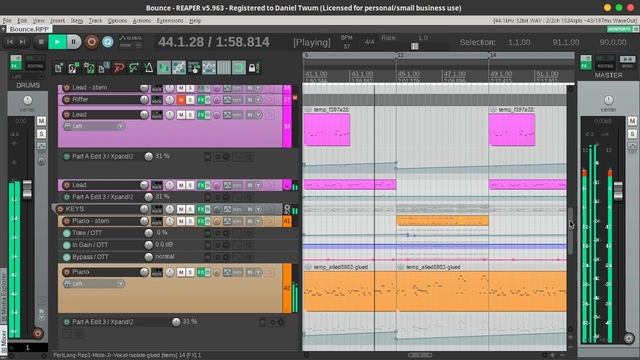Toggle the Grid lines toolbar icon
Image resolution: width=640 pixels, height=360 pixels.
224,68
